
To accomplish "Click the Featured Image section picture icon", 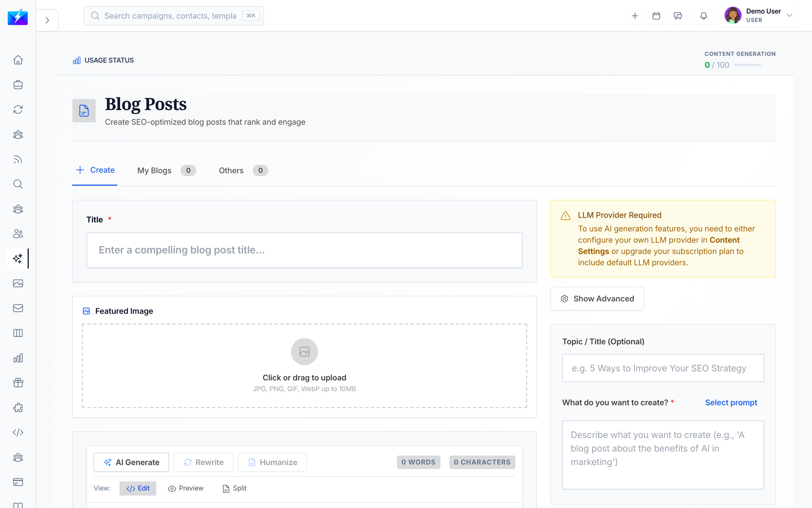I will click(x=86, y=311).
